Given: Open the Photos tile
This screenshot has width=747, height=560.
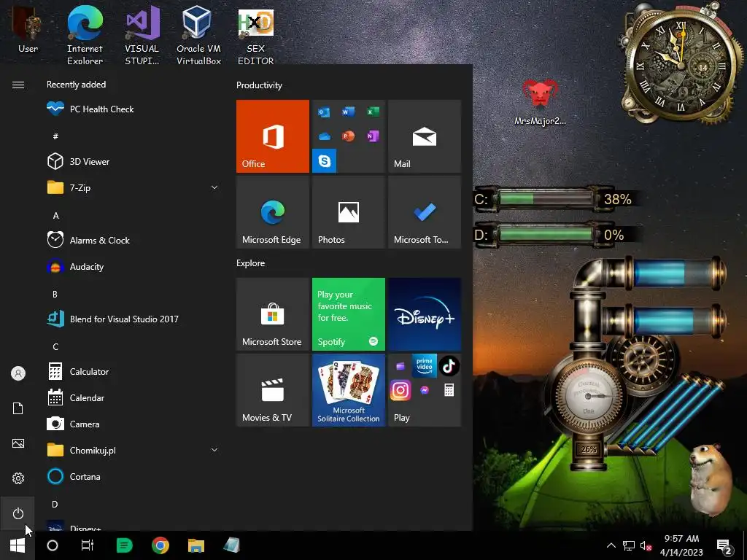Looking at the screenshot, I should coord(348,212).
